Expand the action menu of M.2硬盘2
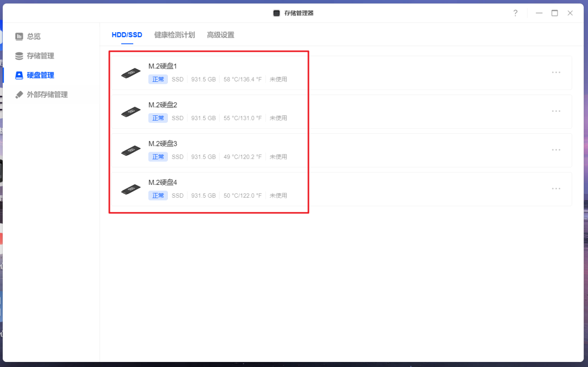Viewport: 588px width, 367px height. point(556,111)
